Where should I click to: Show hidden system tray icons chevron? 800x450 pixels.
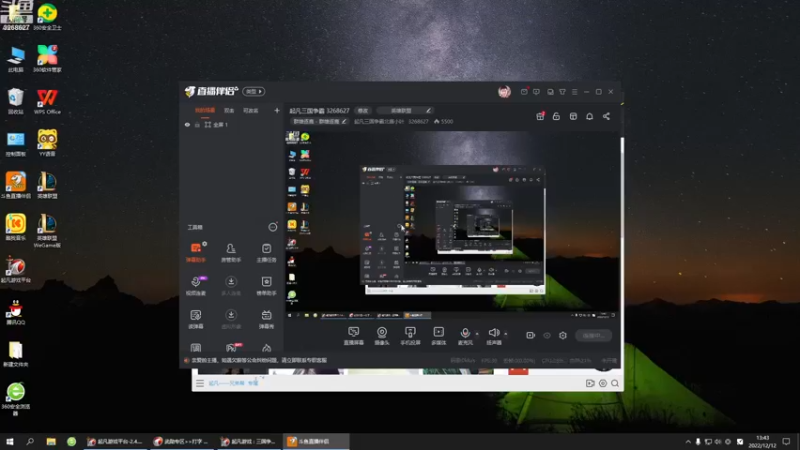coord(688,442)
